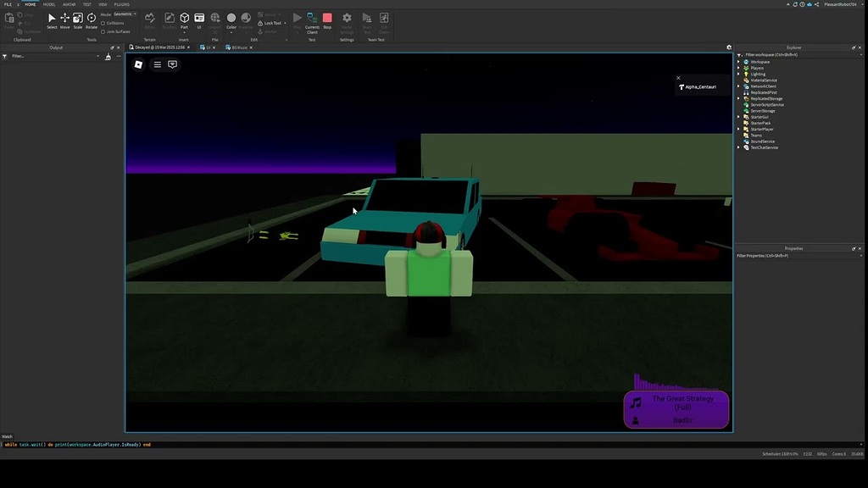Expand the StarterGui tree item
Image resolution: width=868 pixels, height=488 pixels.
(738, 117)
